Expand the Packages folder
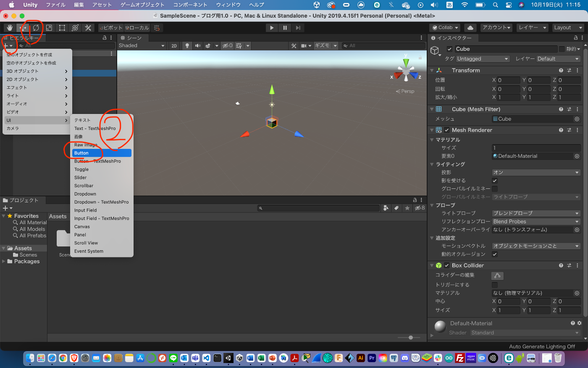This screenshot has width=588, height=368. [4, 262]
